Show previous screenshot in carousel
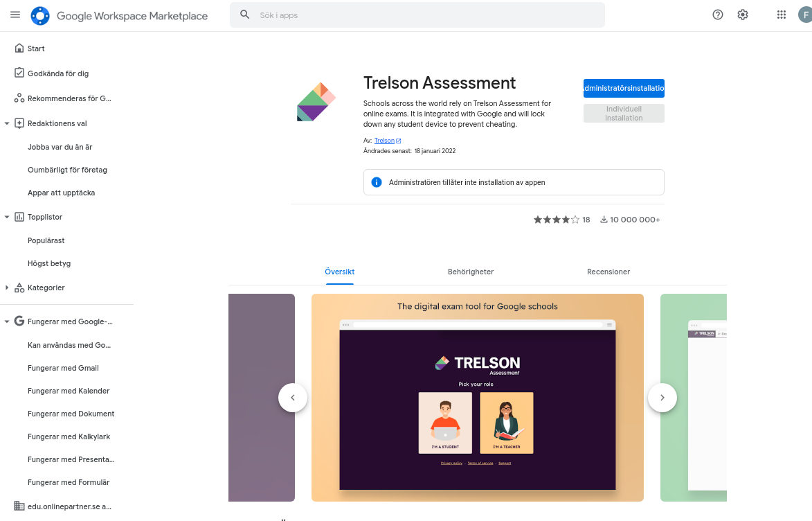 coord(293,398)
